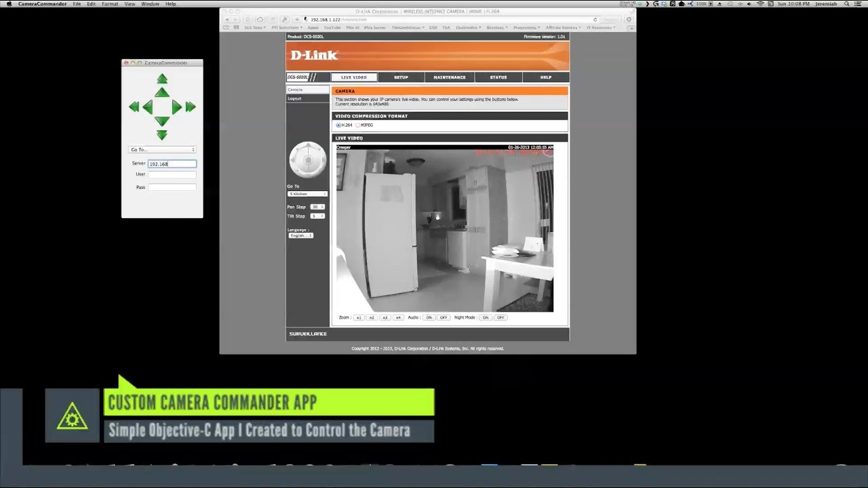
Task: Click CameraCommander's inner left arrow
Action: pos(148,106)
